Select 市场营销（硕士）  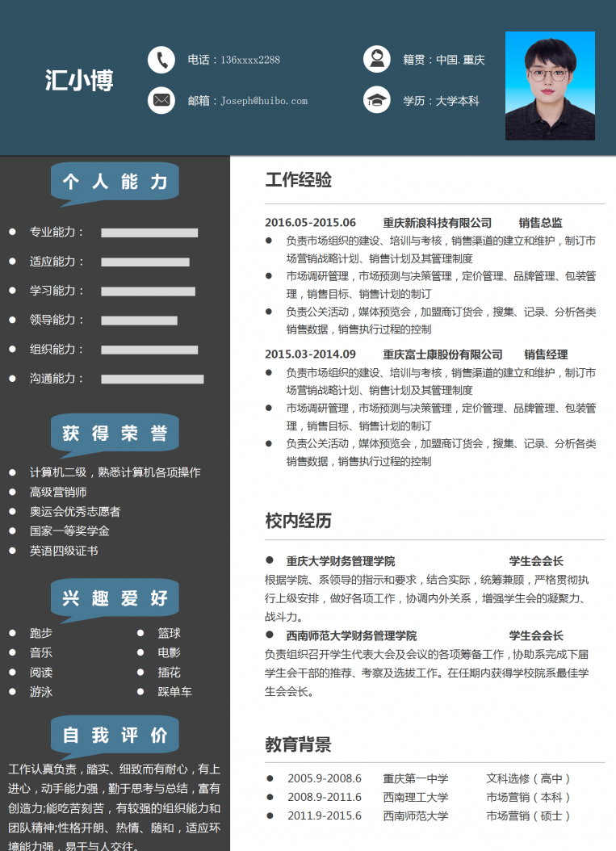pyautogui.click(x=528, y=815)
